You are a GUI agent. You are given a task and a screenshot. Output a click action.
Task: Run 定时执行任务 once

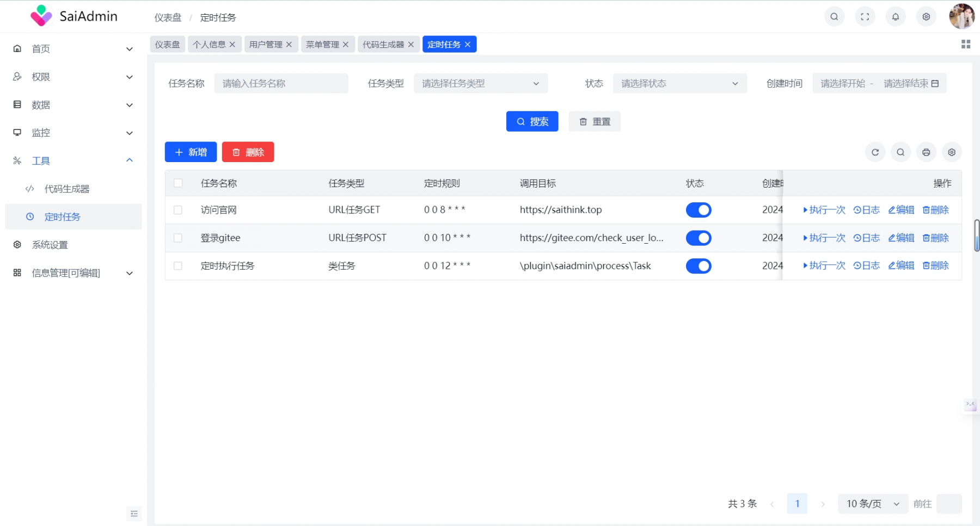coord(824,265)
